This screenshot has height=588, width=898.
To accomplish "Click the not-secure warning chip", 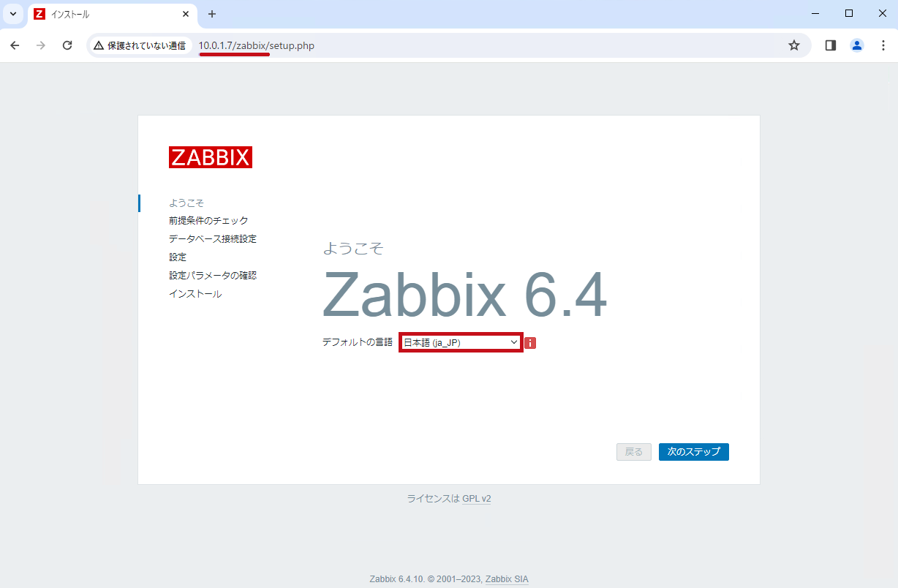I will point(140,45).
